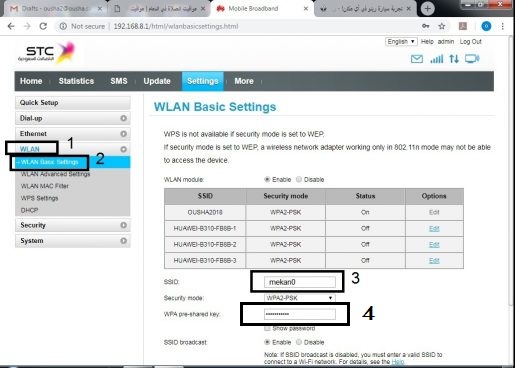Go back using the browser arrow
Screen dimensions: 515x368
11,26
